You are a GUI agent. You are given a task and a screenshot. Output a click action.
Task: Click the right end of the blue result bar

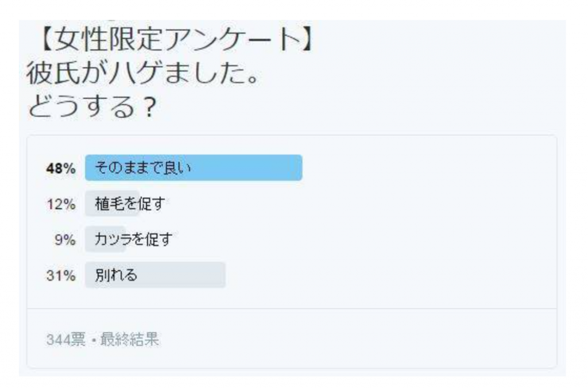coord(298,168)
